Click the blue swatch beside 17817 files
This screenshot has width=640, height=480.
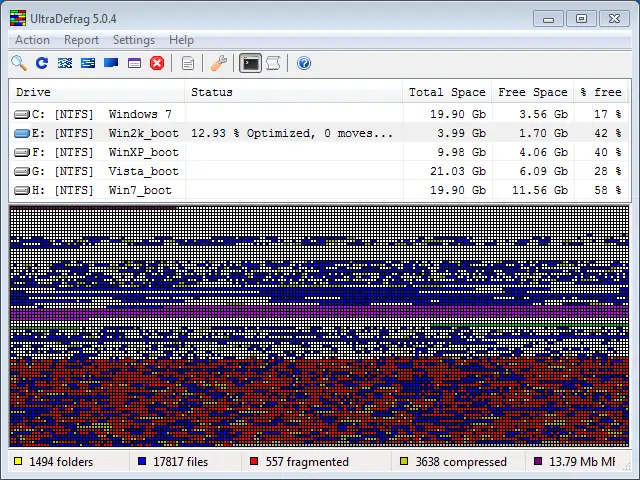[142, 462]
